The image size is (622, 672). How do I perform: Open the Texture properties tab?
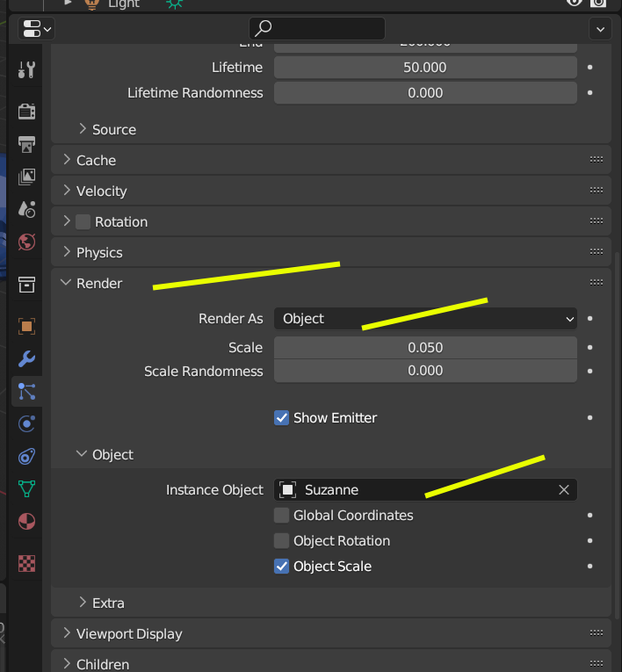tap(26, 563)
